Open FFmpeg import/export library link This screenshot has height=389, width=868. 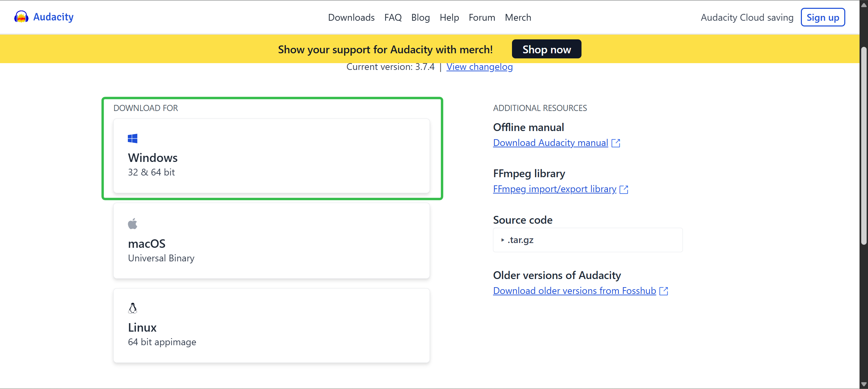coord(555,189)
